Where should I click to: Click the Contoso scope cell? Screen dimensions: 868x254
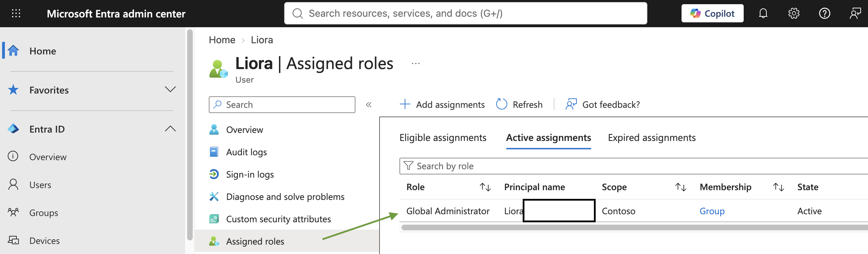tap(619, 211)
